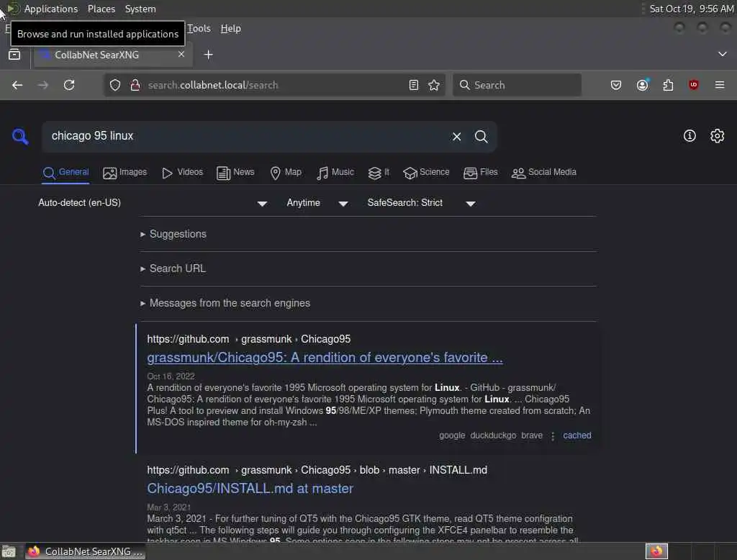Open the extensions puzzle icon
The height and width of the screenshot is (560, 737).
668,85
